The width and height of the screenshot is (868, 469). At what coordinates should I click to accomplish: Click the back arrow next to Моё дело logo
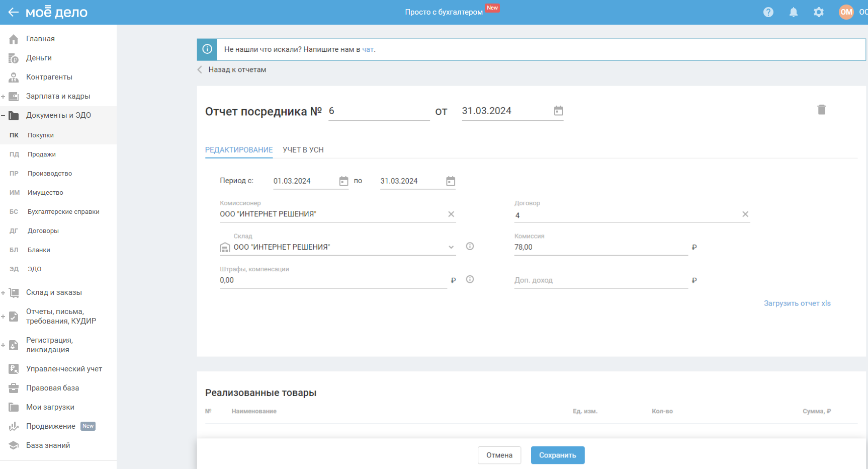point(14,12)
